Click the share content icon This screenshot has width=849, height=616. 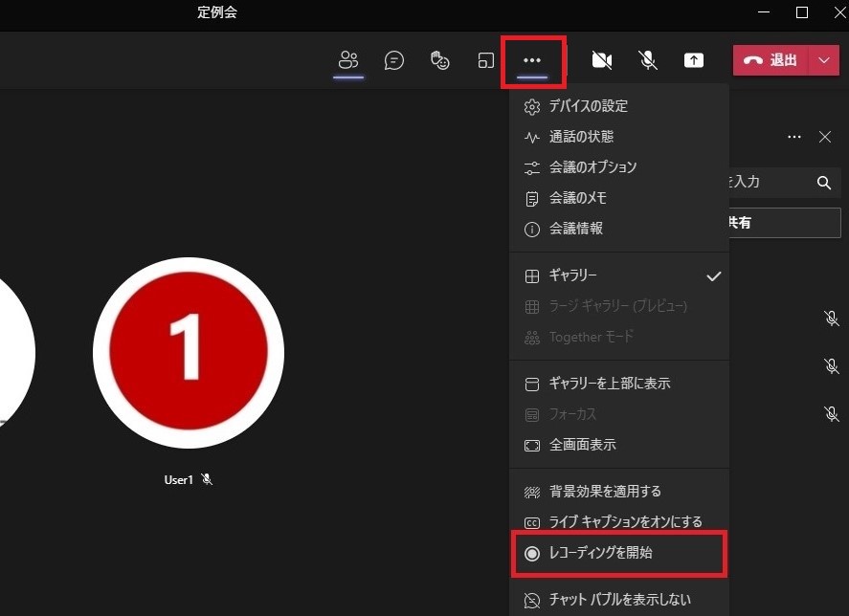point(694,60)
